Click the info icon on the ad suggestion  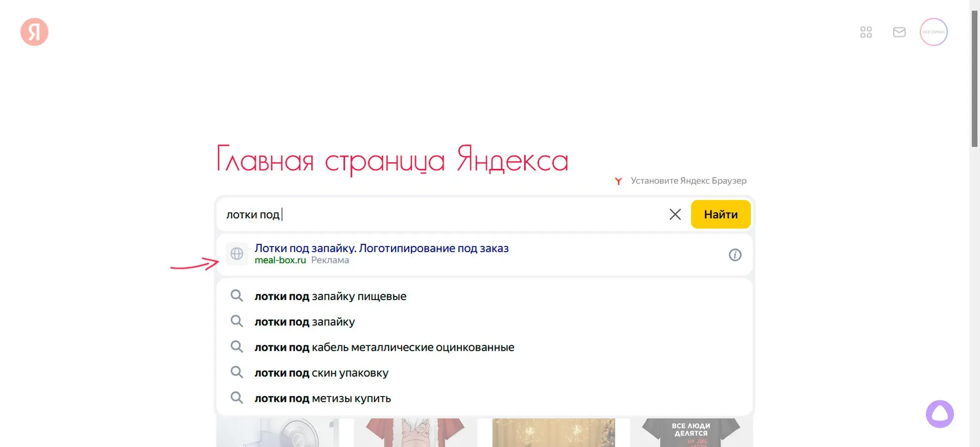[x=735, y=255]
